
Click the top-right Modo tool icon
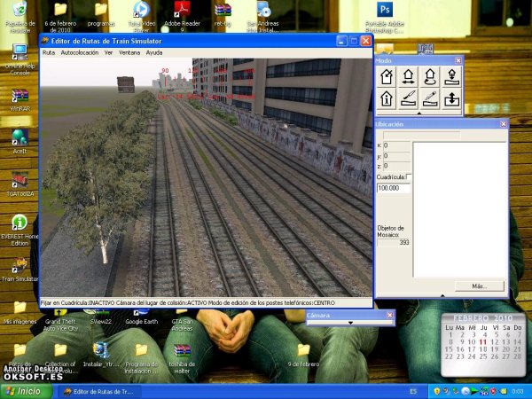click(453, 76)
